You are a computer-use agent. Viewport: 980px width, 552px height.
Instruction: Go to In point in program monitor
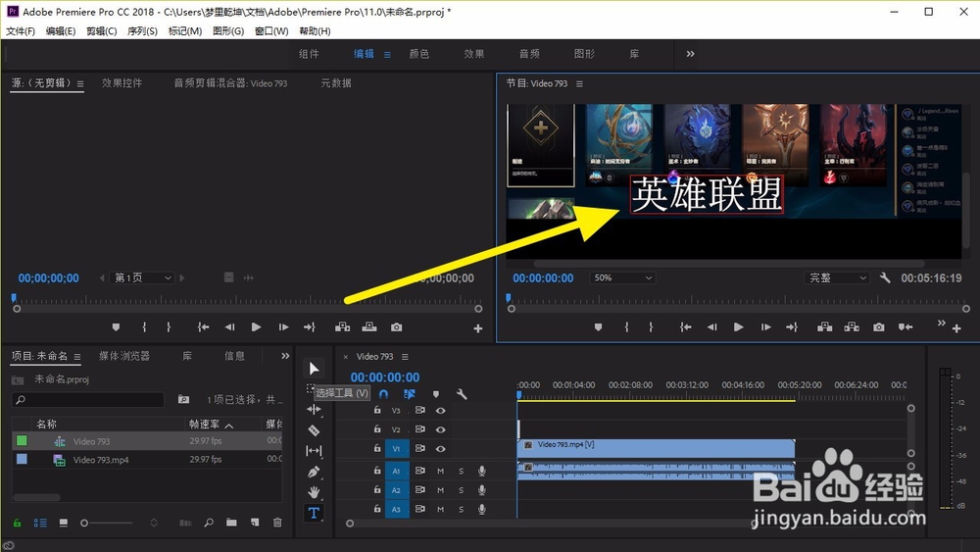coord(686,326)
